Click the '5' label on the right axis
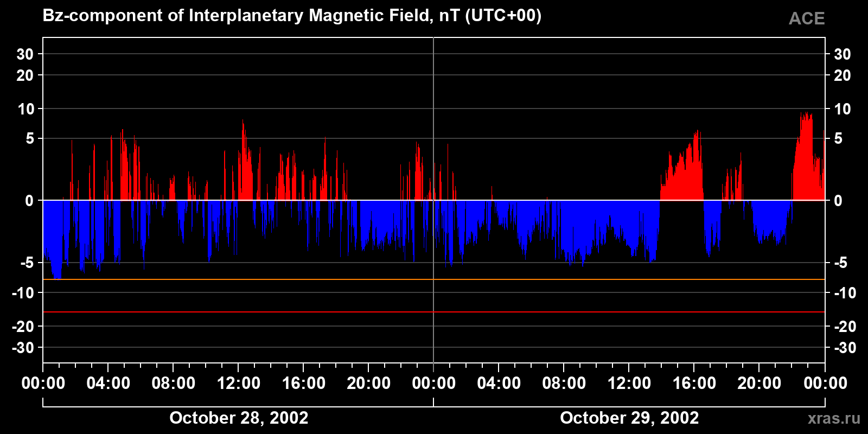 838,139
